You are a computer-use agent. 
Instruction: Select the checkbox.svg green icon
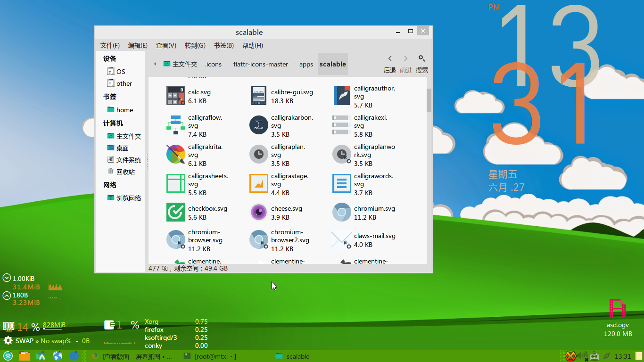176,212
